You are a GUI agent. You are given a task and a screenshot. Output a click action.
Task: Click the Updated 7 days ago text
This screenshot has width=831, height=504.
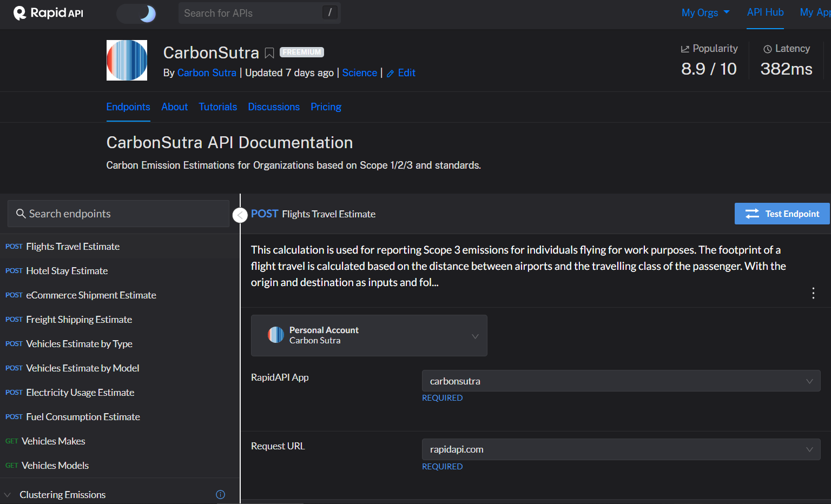pyautogui.click(x=289, y=73)
